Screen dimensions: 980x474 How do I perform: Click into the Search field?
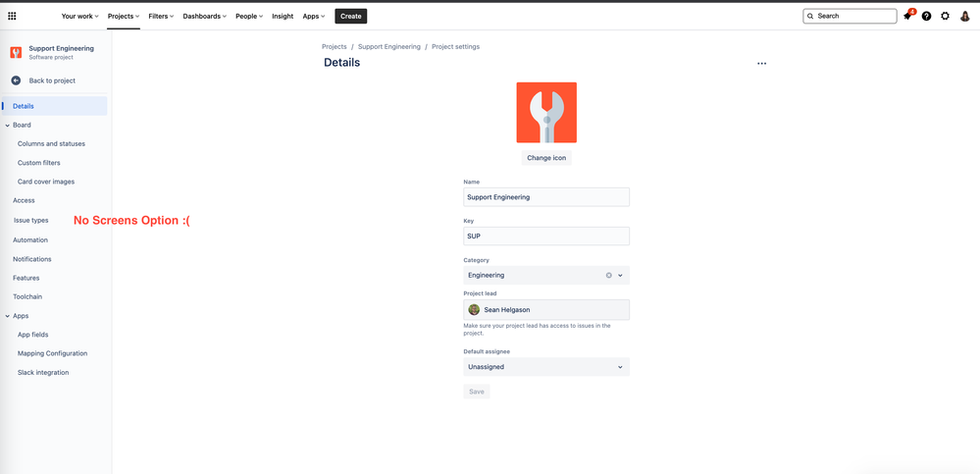[x=850, y=17]
